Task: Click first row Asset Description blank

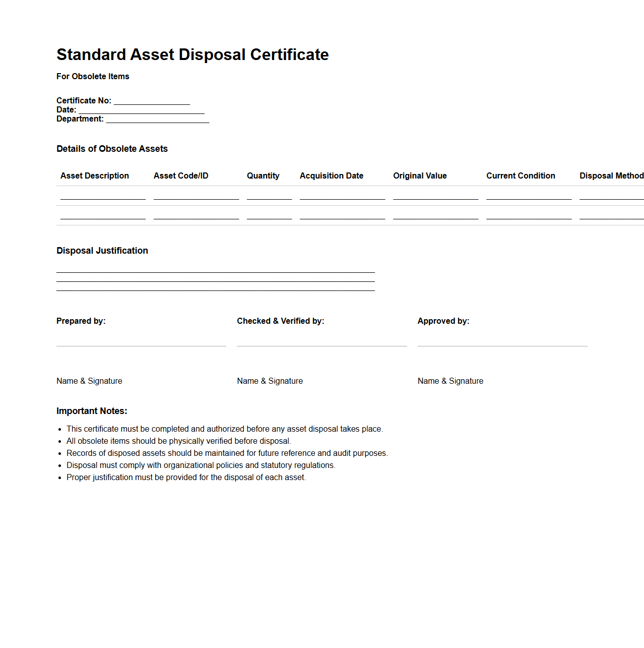Action: pos(103,196)
